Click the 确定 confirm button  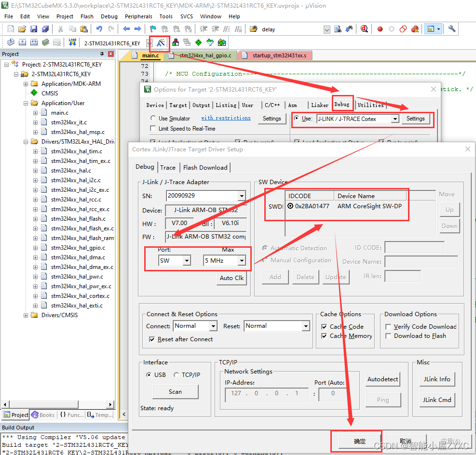[x=360, y=442]
